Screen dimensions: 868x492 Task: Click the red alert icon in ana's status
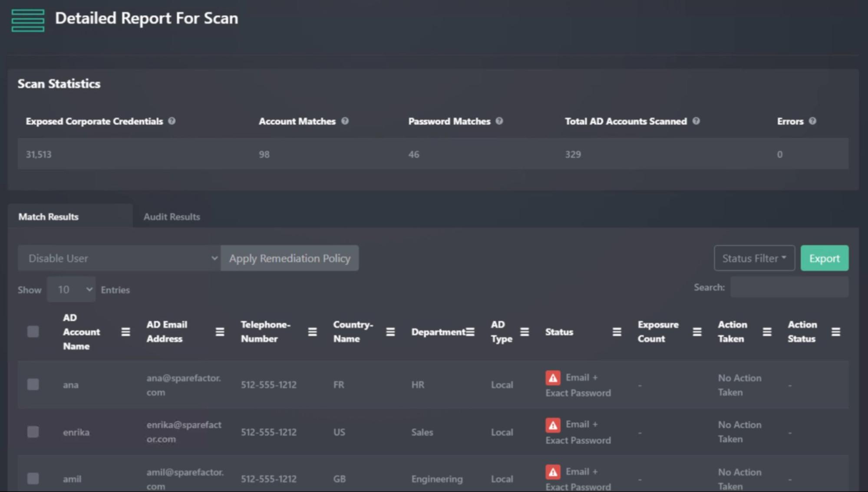(x=552, y=378)
